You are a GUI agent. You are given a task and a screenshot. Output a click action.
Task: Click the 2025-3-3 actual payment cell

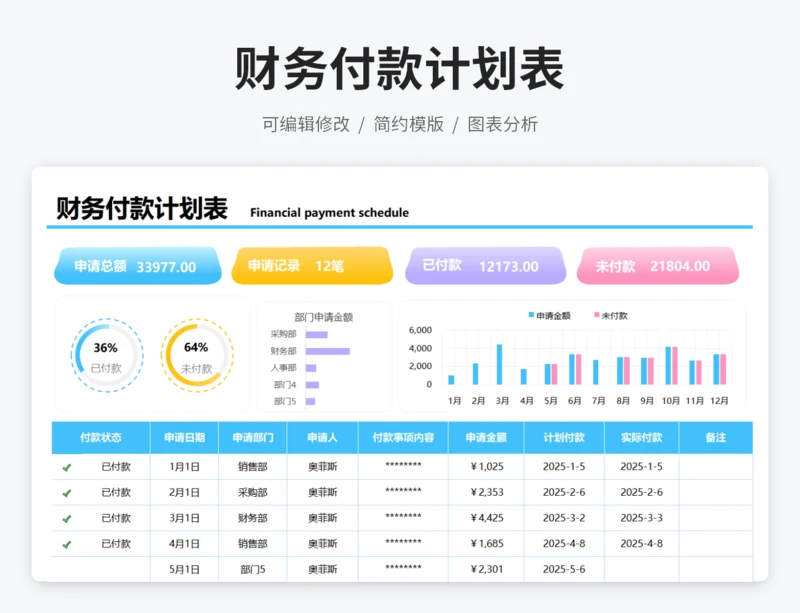click(x=641, y=518)
